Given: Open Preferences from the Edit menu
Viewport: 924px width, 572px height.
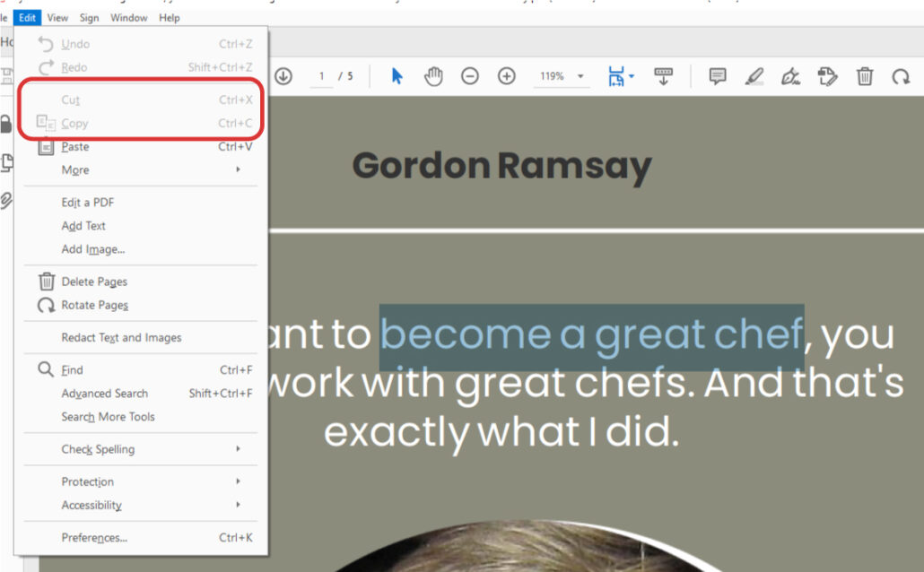Looking at the screenshot, I should [x=94, y=538].
